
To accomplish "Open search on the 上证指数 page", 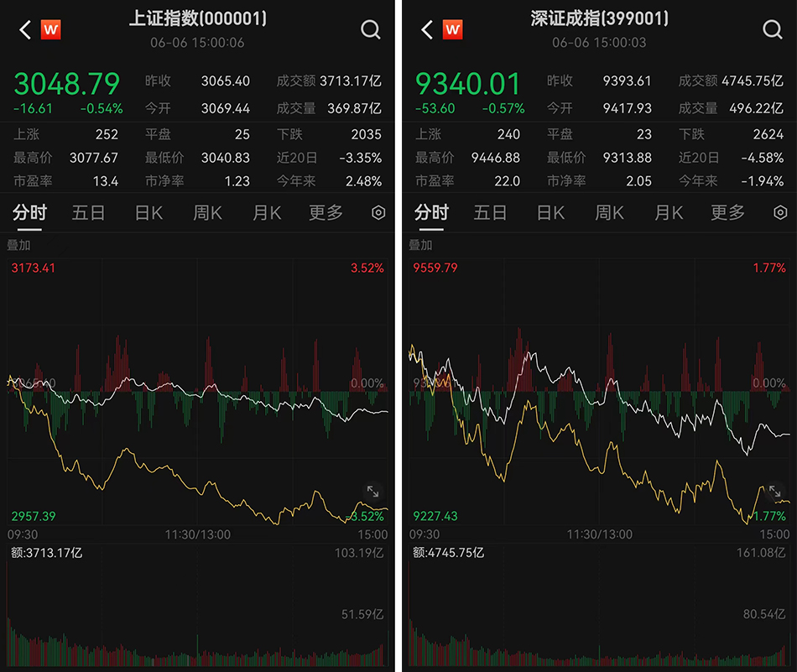I will (x=370, y=30).
